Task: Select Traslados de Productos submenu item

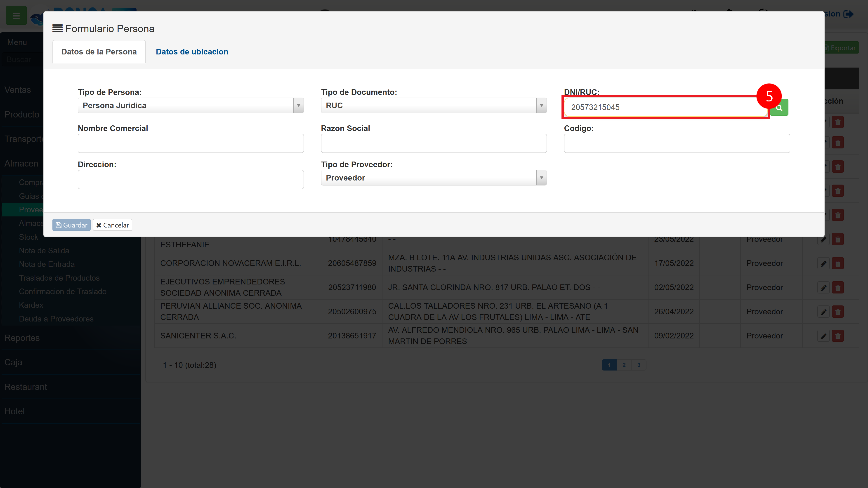Action: click(59, 278)
